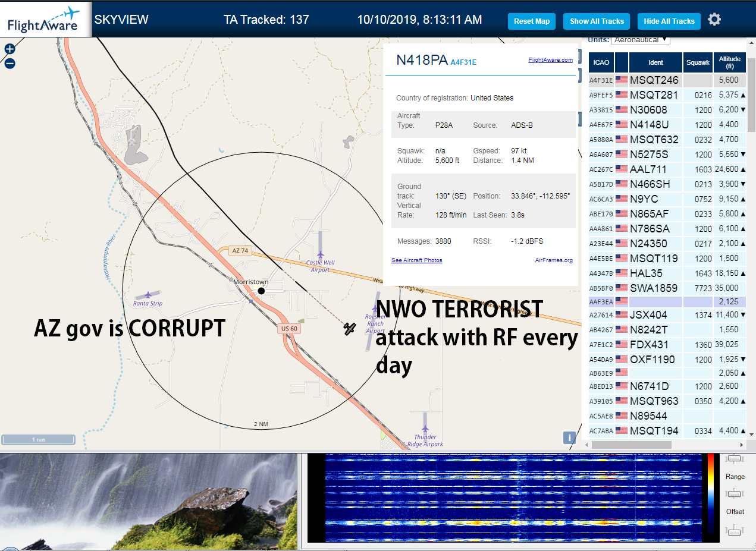This screenshot has height=551, width=756.
Task: Sort table by Squawk column header
Action: click(698, 62)
